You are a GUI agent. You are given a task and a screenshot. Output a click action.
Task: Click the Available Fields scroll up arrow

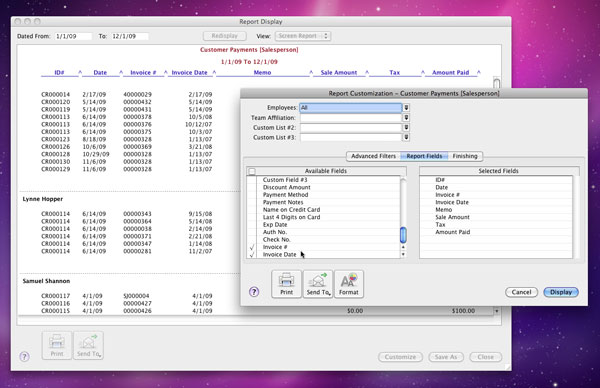(403, 247)
